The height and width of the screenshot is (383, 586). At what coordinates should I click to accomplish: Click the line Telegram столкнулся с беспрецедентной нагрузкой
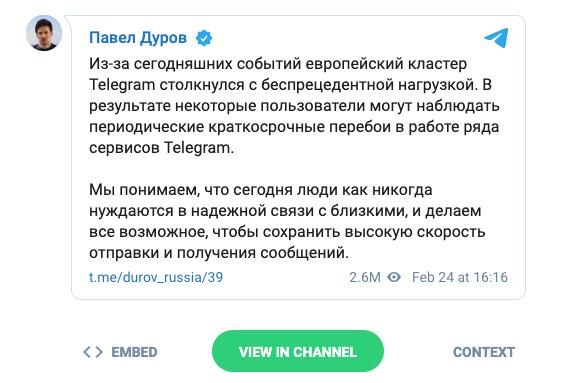pyautogui.click(x=290, y=85)
